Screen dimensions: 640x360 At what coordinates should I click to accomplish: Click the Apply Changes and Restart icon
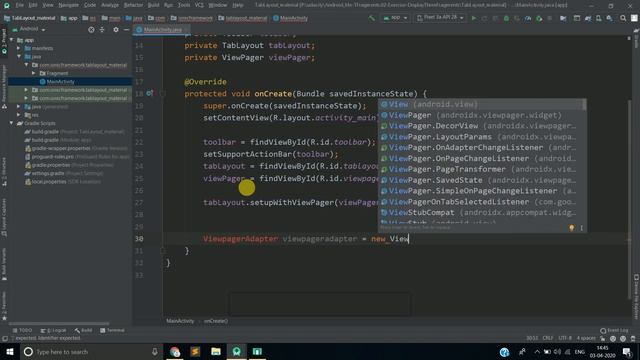point(484,18)
